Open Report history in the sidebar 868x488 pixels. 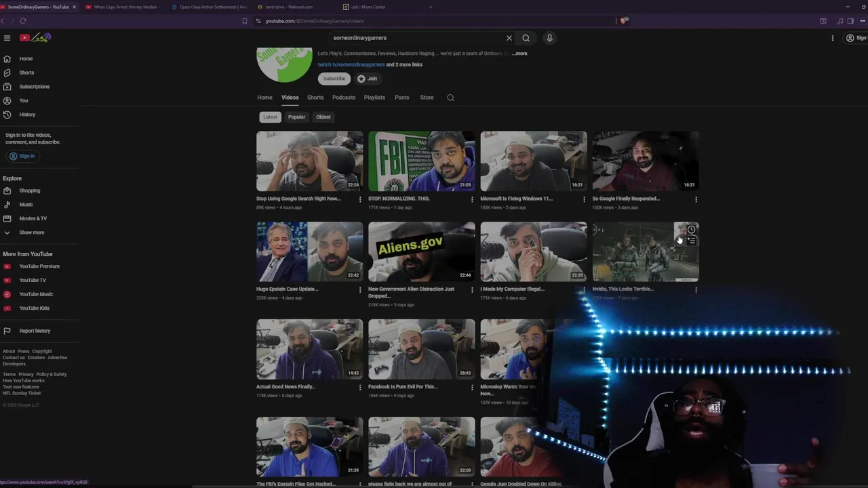tap(35, 331)
